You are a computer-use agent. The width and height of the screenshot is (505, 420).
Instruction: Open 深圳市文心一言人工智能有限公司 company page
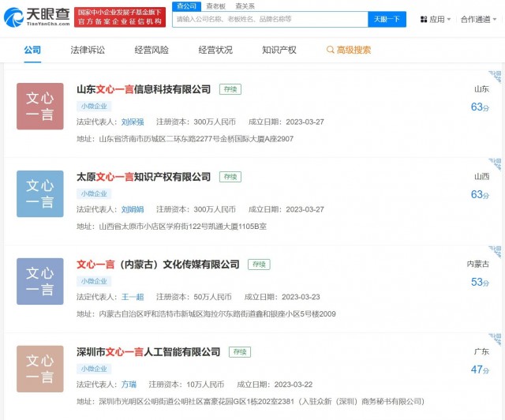click(x=148, y=351)
